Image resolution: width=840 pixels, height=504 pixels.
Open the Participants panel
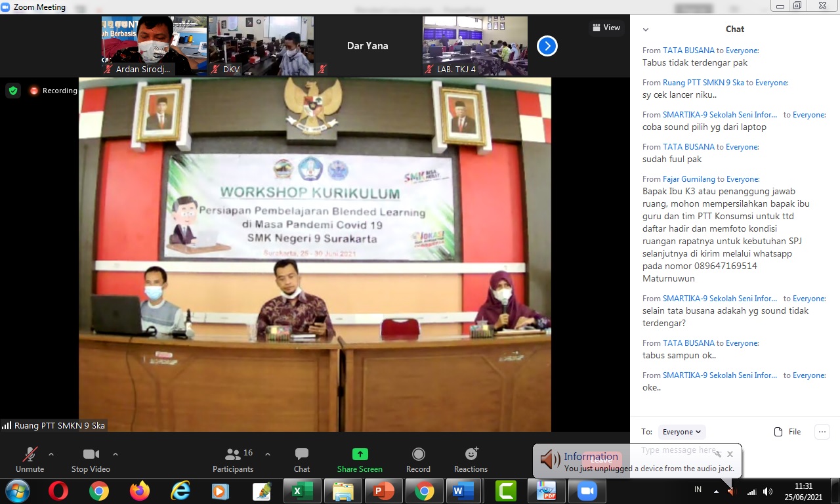[x=233, y=460]
